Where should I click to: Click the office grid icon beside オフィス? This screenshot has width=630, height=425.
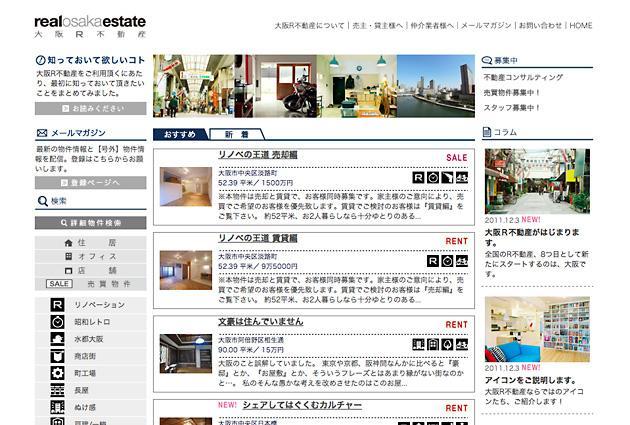pyautogui.click(x=68, y=256)
